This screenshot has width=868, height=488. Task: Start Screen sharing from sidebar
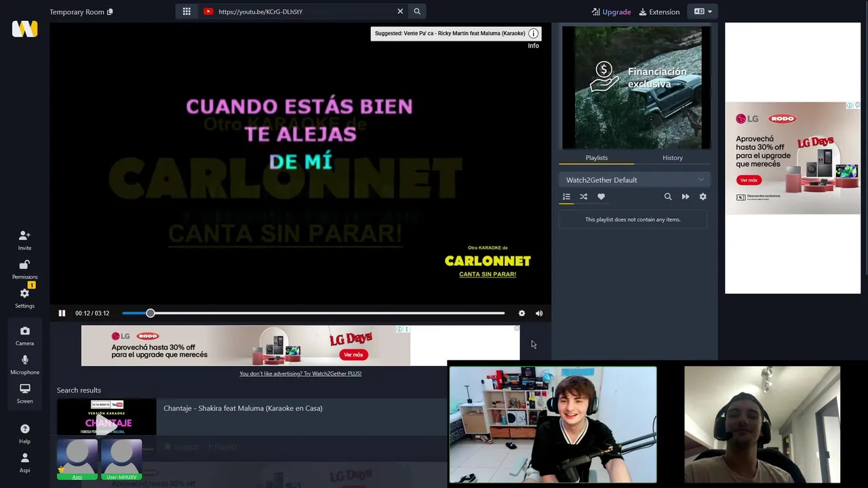(x=24, y=394)
